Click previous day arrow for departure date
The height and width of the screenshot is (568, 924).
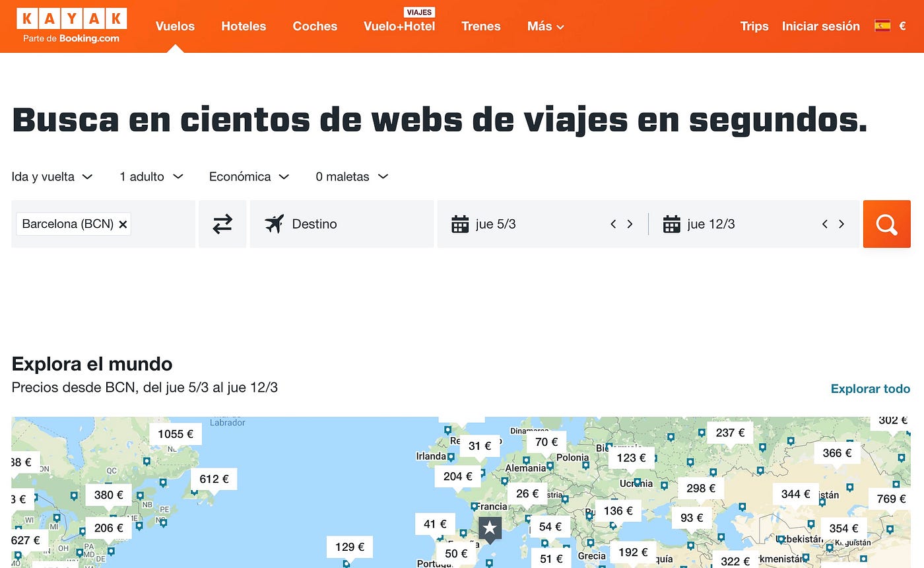[613, 224]
